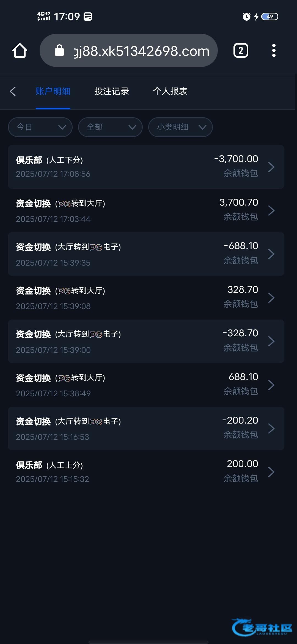
Task: Expand the 今日 date filter dropdown
Action: click(x=40, y=127)
